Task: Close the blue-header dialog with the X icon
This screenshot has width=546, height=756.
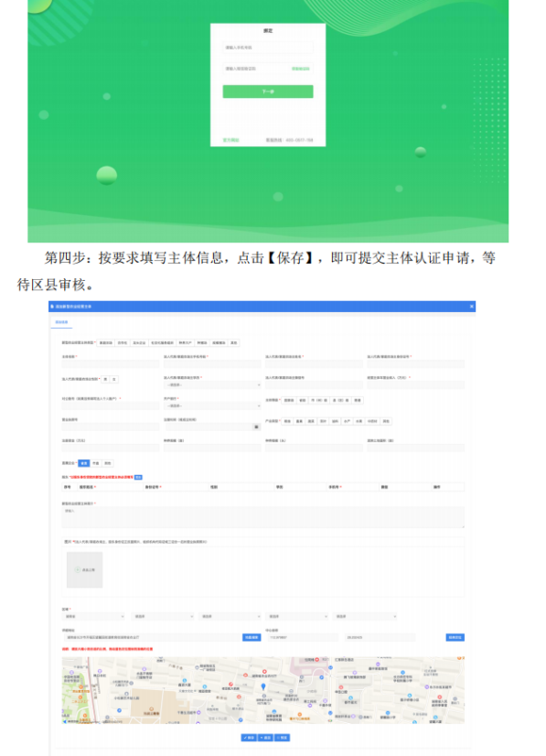Action: [x=471, y=307]
